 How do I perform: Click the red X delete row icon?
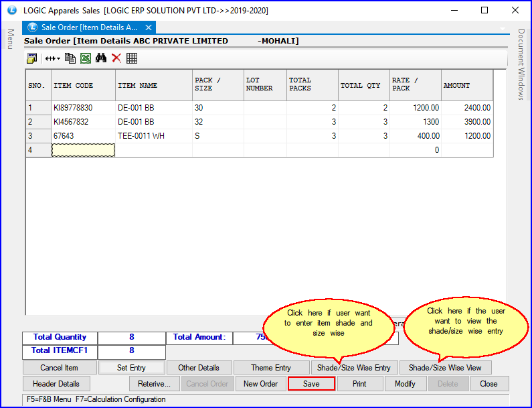click(x=116, y=58)
